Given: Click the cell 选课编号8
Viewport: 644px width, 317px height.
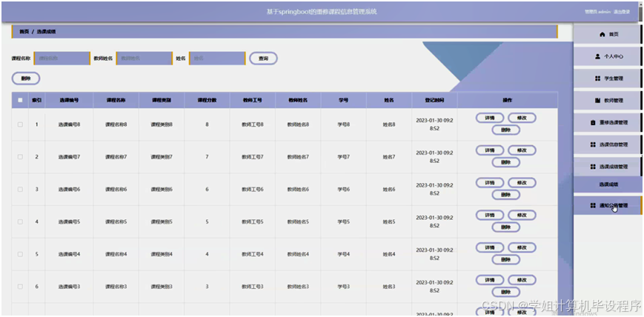Looking at the screenshot, I should (69, 124).
